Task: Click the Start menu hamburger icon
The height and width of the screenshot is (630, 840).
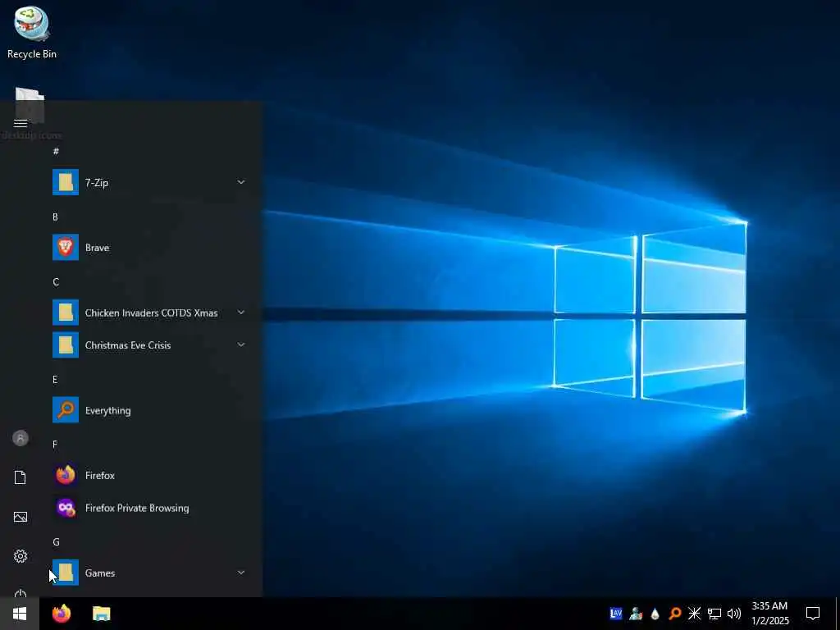Action: (x=21, y=124)
